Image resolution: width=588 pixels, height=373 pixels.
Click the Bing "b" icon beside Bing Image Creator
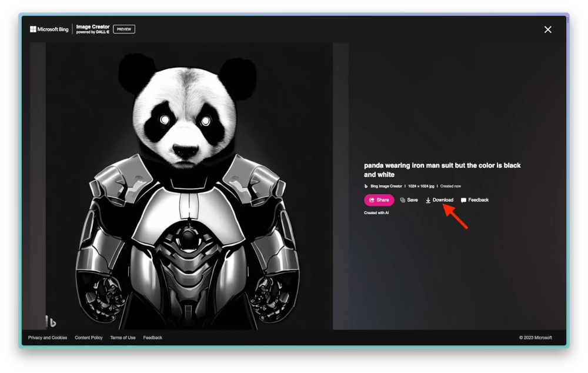click(366, 185)
